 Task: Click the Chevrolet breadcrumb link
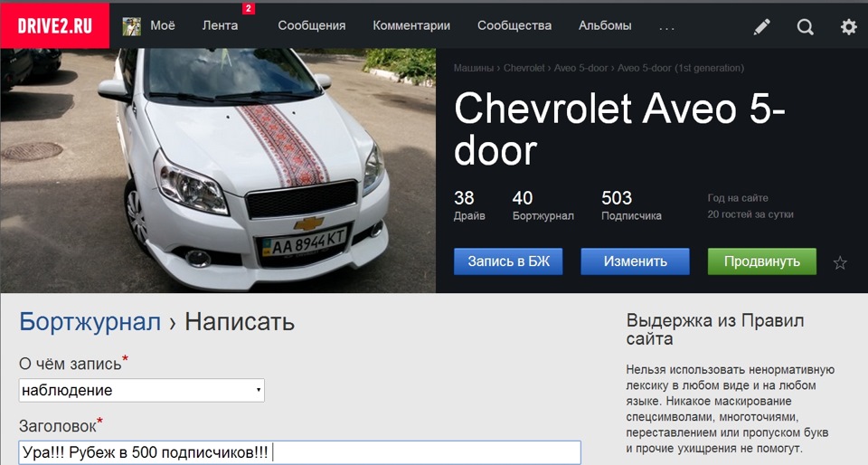tap(524, 68)
